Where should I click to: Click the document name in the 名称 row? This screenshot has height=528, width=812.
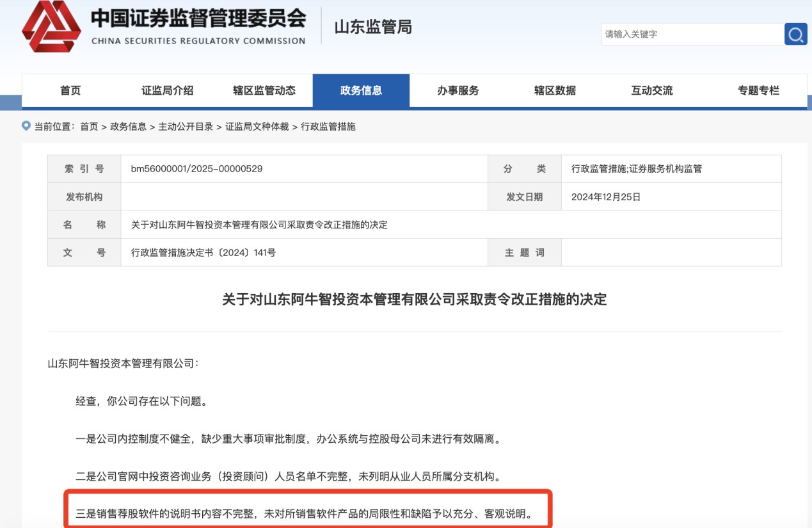[x=259, y=225]
